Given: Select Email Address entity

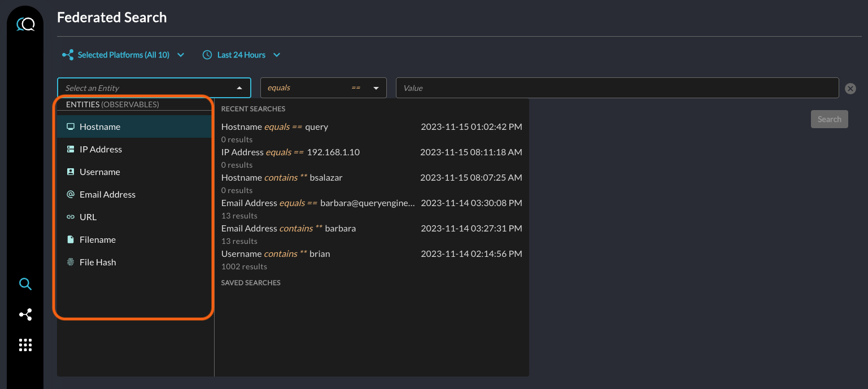Looking at the screenshot, I should (x=107, y=195).
